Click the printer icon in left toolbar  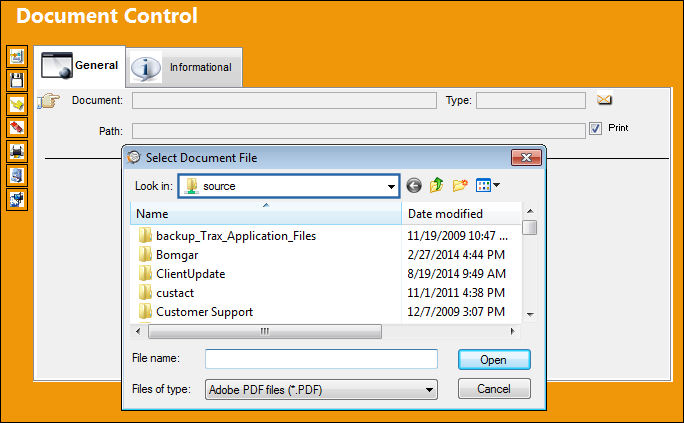click(17, 151)
